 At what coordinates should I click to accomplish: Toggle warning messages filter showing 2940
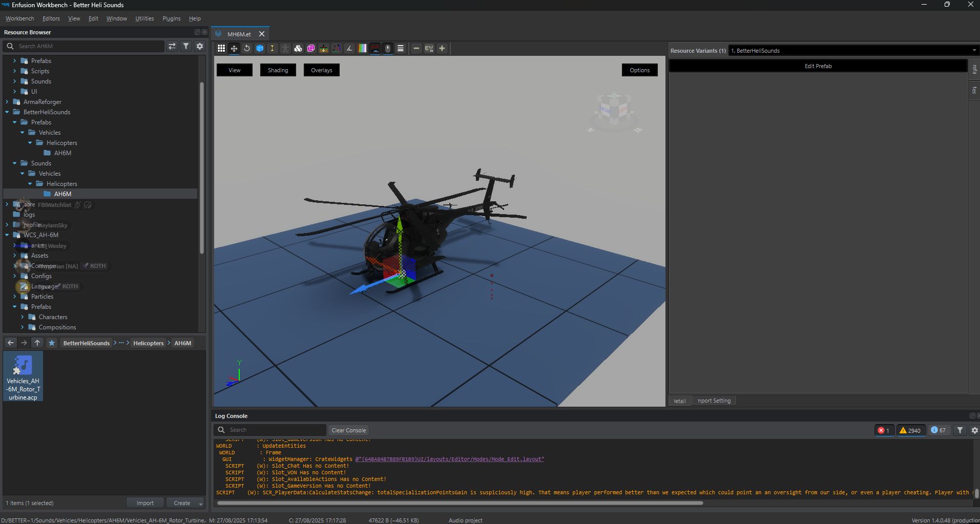(x=910, y=430)
